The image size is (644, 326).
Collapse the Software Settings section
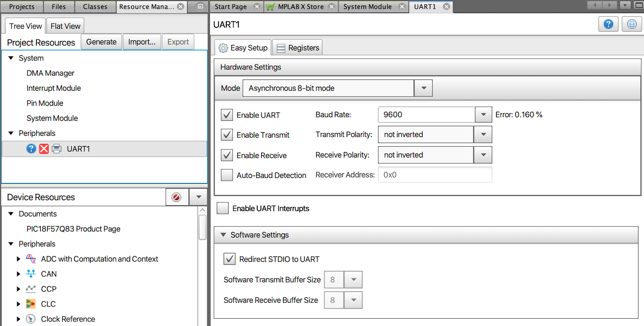[223, 235]
